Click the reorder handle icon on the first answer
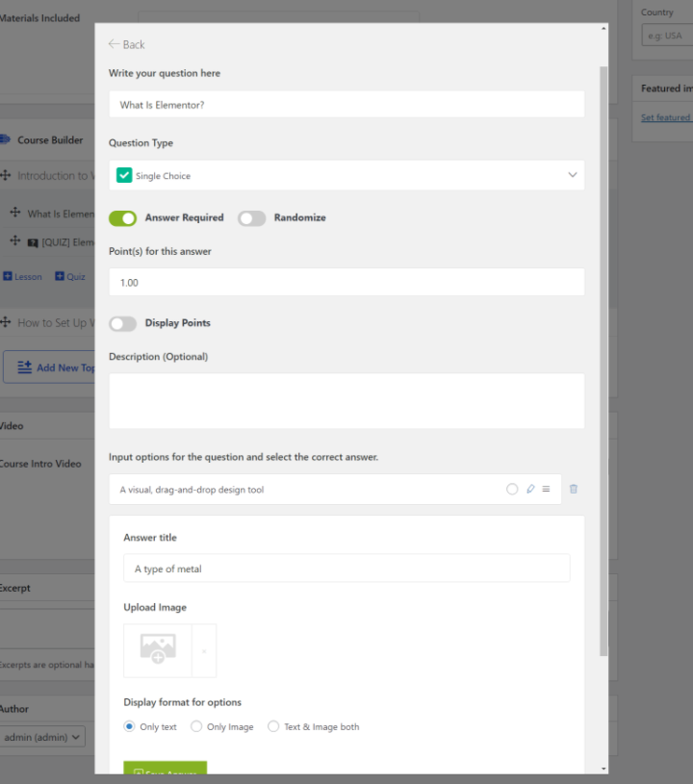 [546, 489]
